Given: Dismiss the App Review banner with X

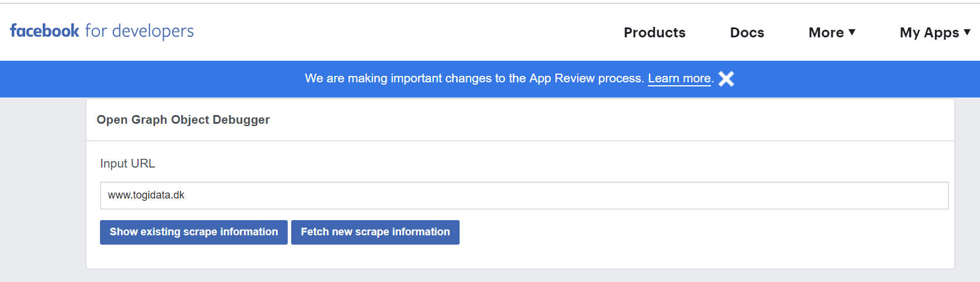Looking at the screenshot, I should coord(726,79).
